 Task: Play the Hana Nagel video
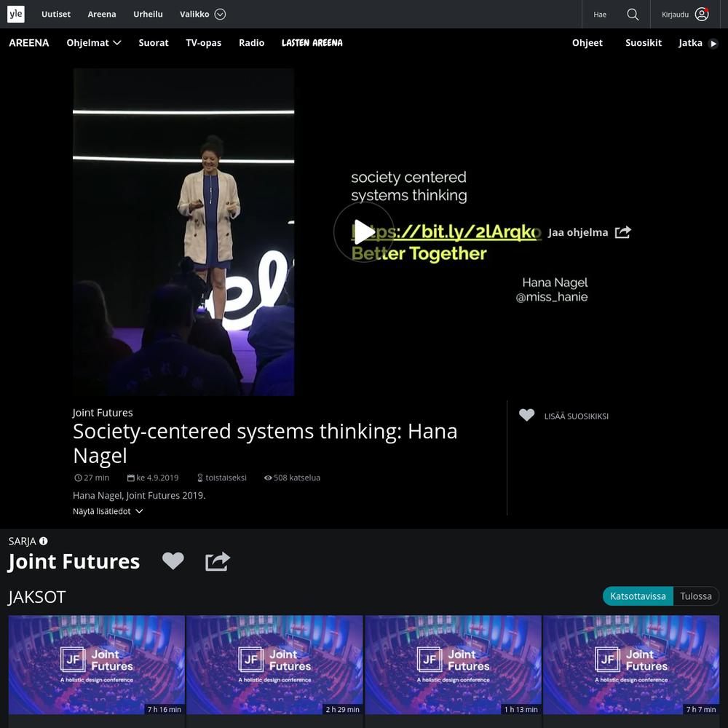click(363, 232)
